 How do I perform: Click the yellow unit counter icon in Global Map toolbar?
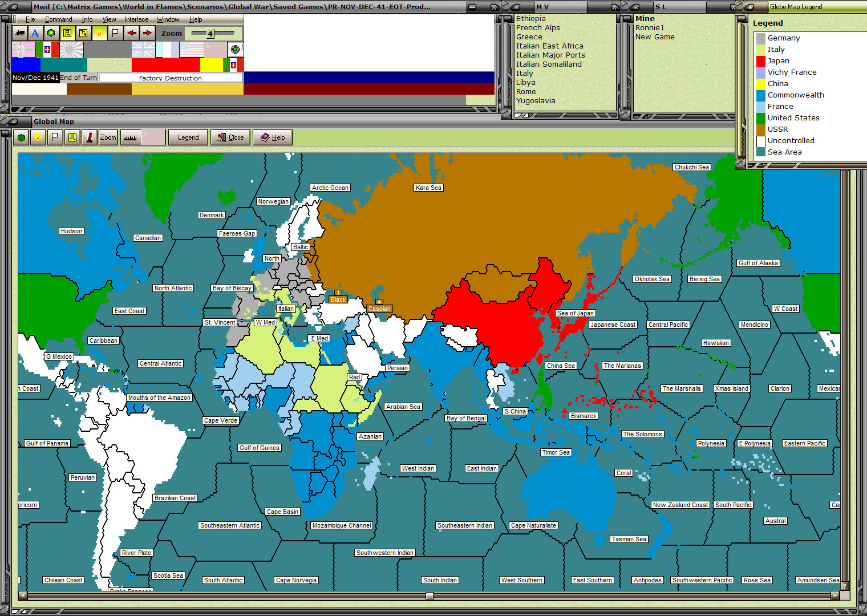[72, 137]
